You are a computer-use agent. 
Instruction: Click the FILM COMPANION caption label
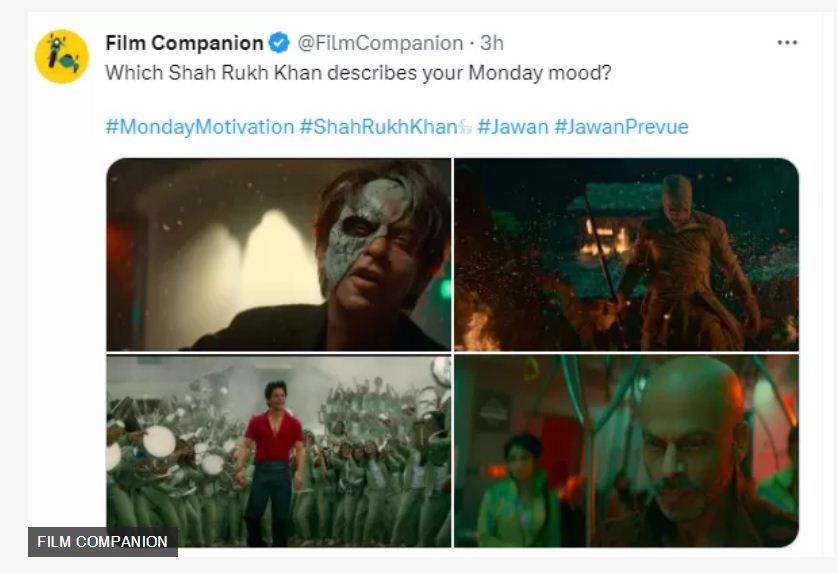pyautogui.click(x=102, y=542)
